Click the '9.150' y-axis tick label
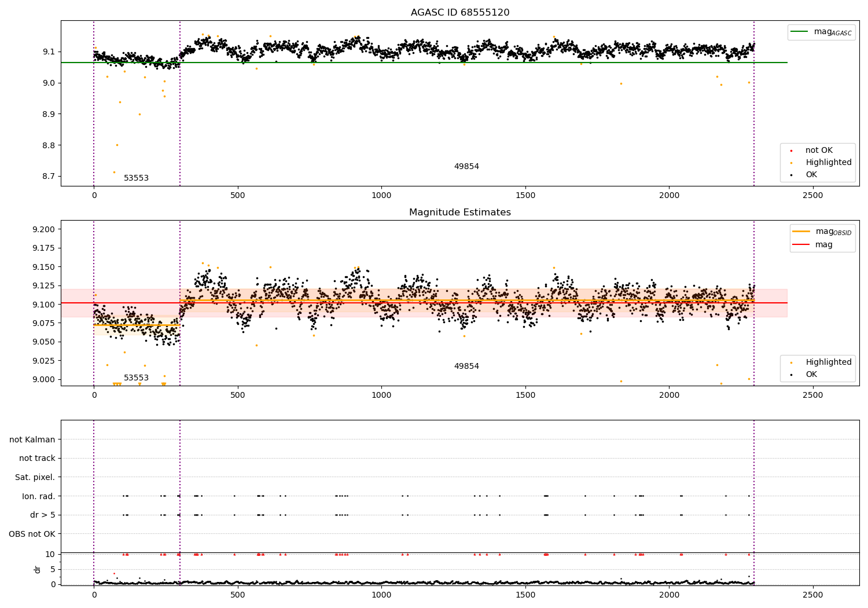The height and width of the screenshot is (608, 868). [x=44, y=267]
